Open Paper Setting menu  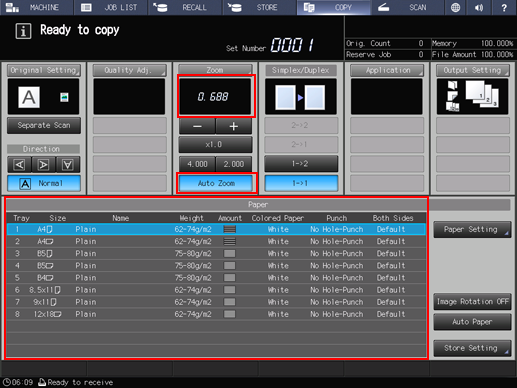tap(472, 229)
